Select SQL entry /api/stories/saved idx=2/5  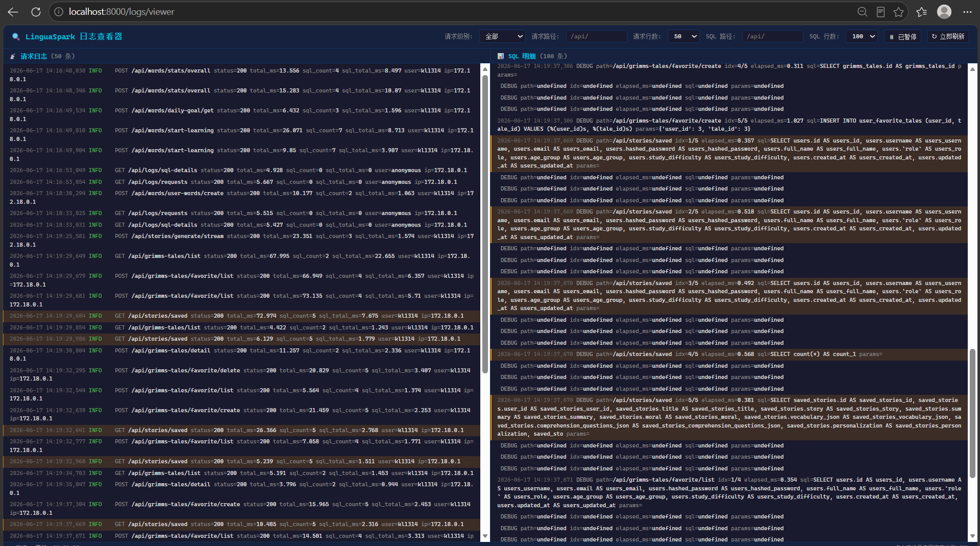pos(729,225)
